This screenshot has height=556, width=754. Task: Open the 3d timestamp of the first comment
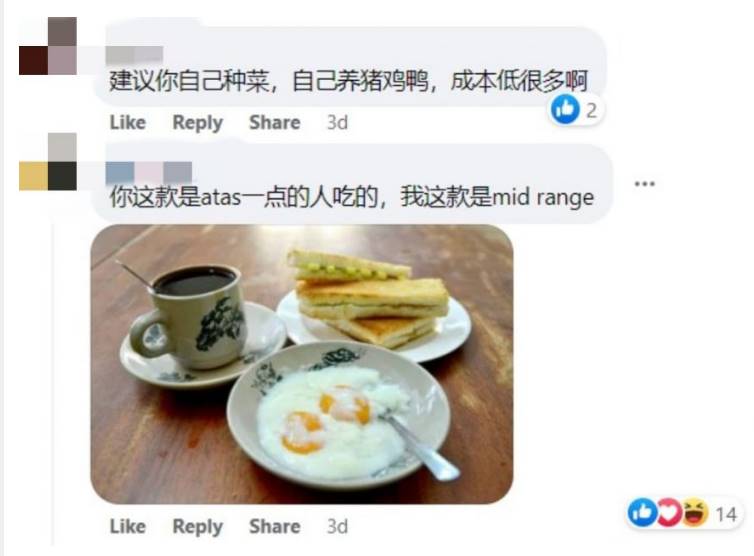[x=337, y=123]
